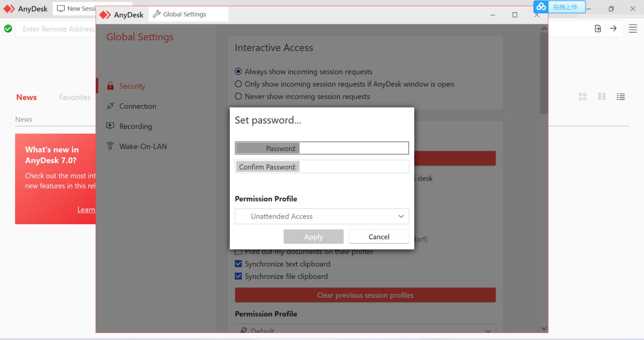Open the main hamburger menu
The width and height of the screenshot is (644, 340).
point(633,29)
